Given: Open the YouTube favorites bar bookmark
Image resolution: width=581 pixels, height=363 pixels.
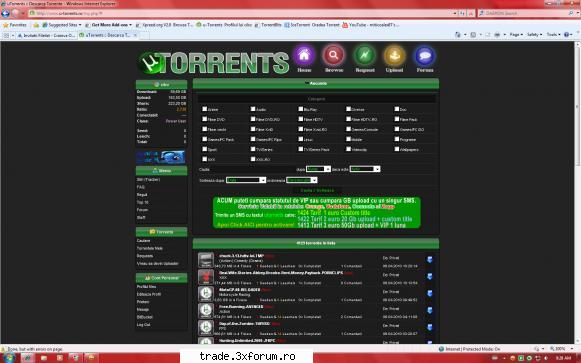Looking at the screenshot, I should coord(371,25).
